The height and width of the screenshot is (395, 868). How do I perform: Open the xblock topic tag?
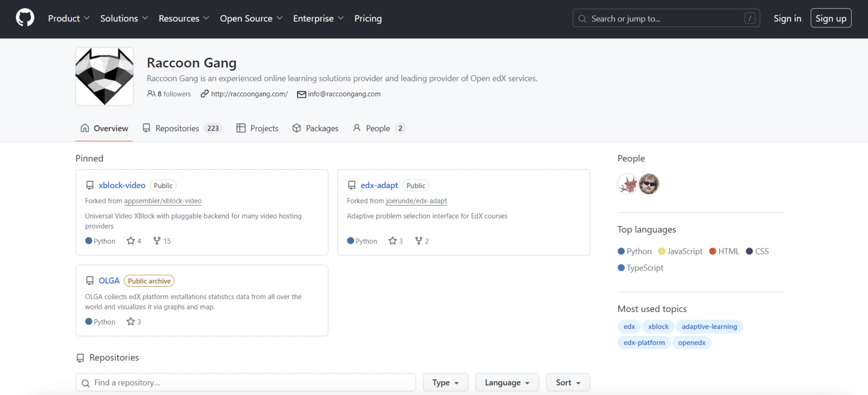(x=658, y=326)
